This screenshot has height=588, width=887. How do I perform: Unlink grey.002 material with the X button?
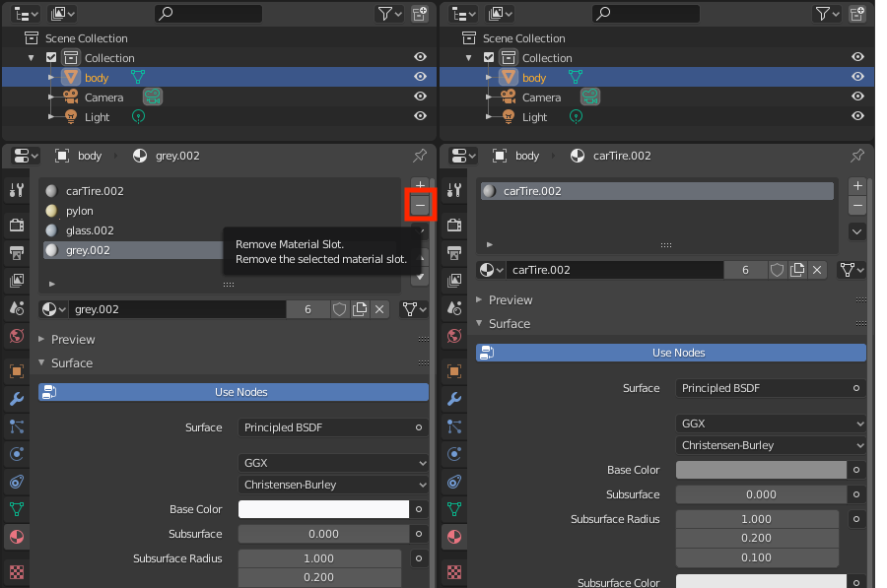379,309
